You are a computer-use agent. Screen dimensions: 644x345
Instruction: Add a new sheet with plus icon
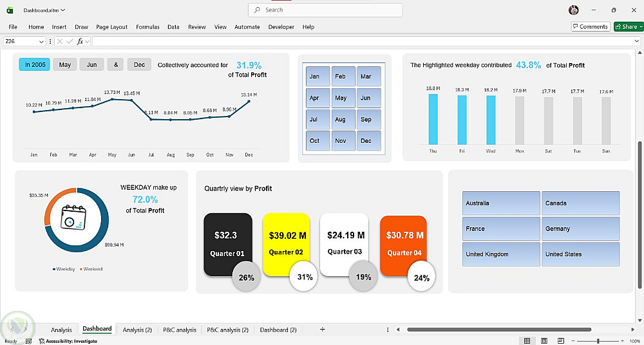[323, 329]
